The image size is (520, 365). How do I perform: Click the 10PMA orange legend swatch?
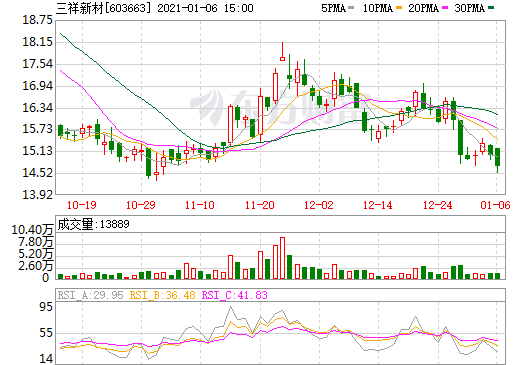tap(399, 8)
